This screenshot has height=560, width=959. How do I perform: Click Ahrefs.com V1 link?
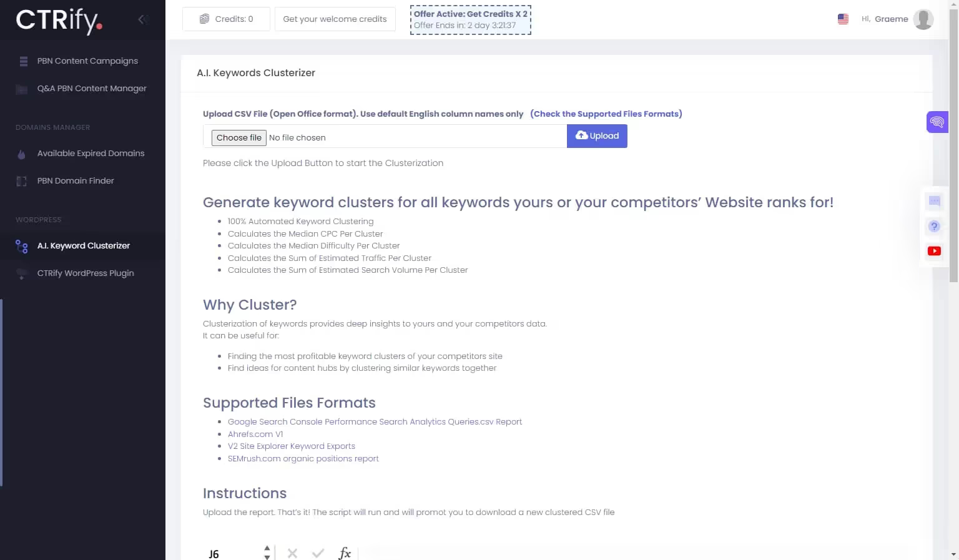tap(255, 434)
